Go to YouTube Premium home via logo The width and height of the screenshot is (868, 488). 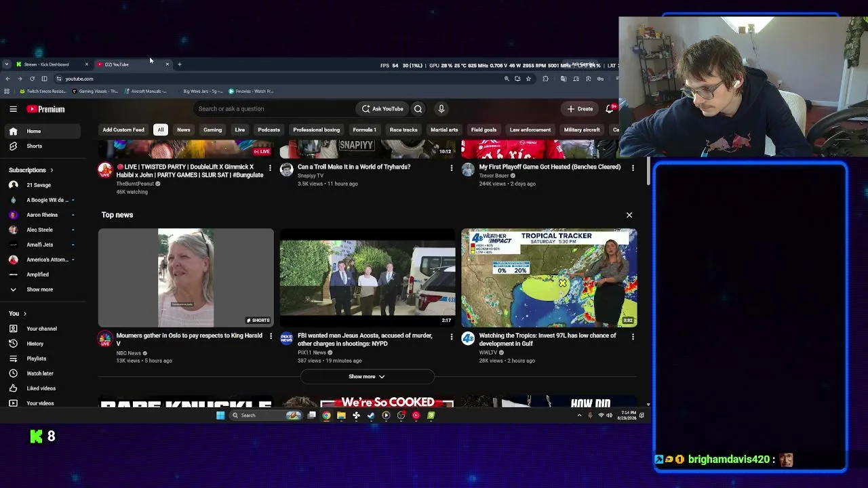[45, 109]
